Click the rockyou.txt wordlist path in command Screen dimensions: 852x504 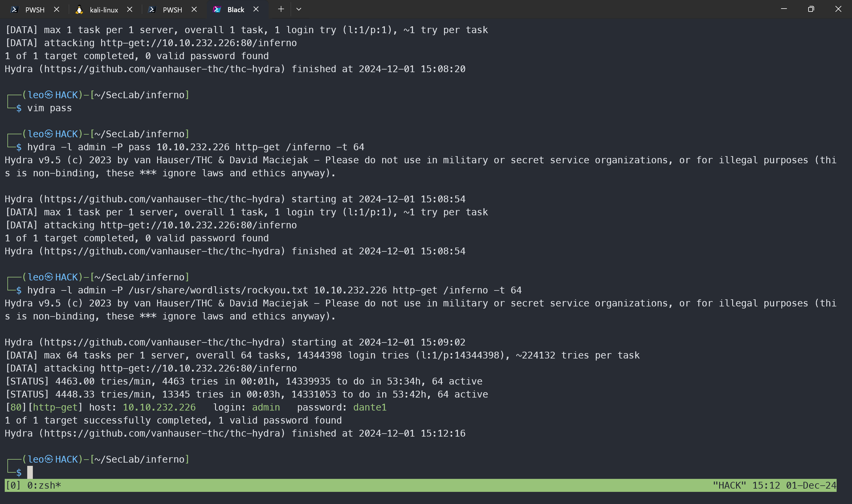[x=218, y=290]
